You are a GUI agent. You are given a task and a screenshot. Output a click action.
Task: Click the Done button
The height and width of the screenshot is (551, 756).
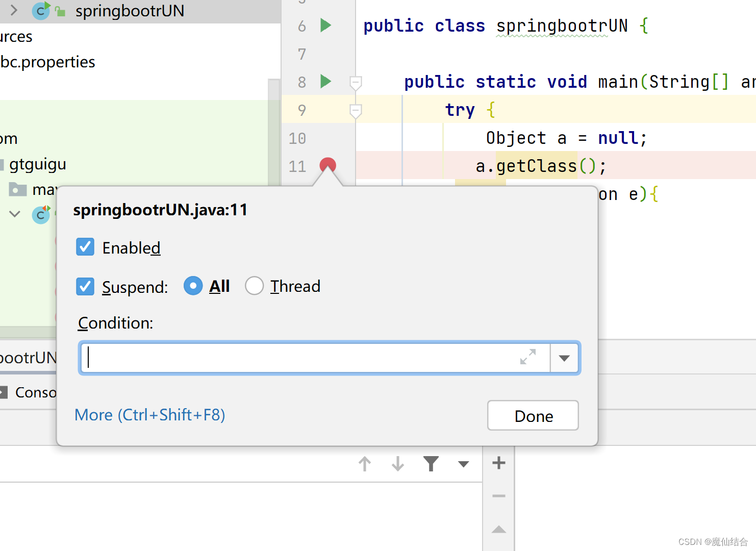533,416
